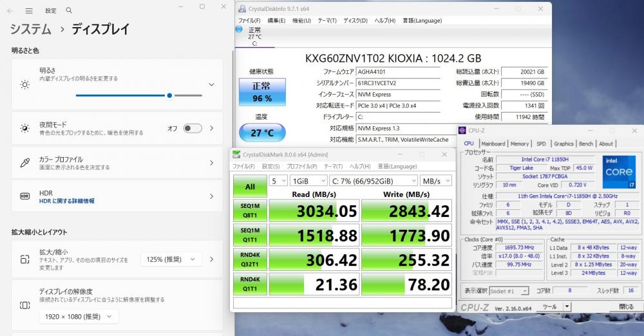Open the Settings hamburger navigation menu
This screenshot has height=336, width=644.
[29, 11]
